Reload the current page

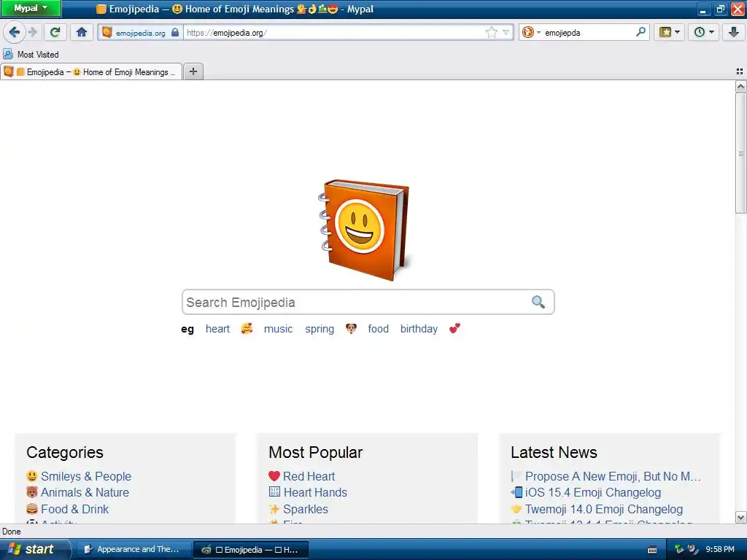click(55, 32)
